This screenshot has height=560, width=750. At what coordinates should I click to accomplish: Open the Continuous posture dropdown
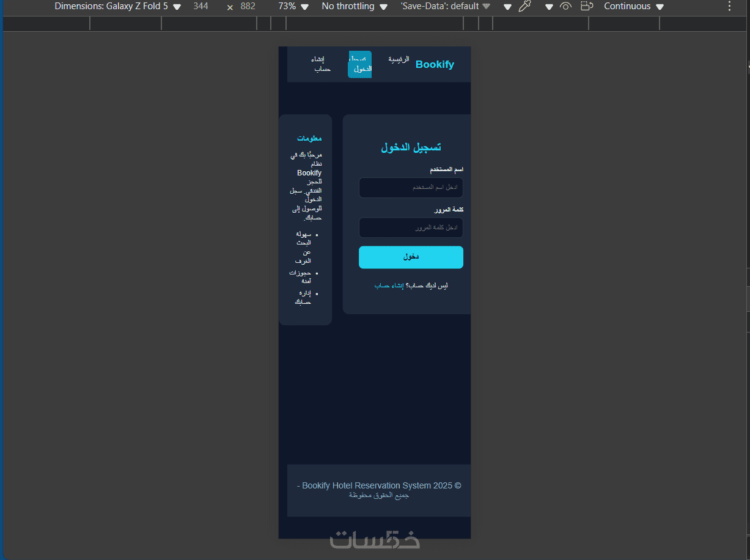coord(634,6)
